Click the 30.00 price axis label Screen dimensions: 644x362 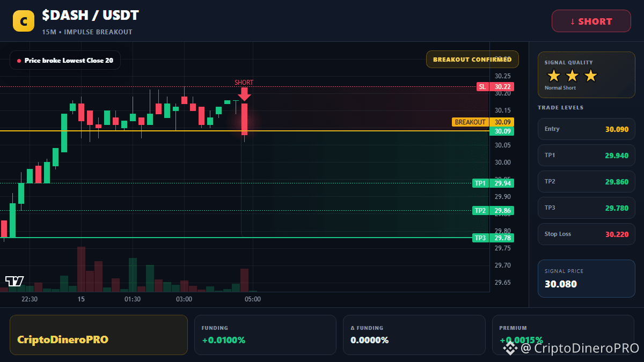(x=503, y=162)
